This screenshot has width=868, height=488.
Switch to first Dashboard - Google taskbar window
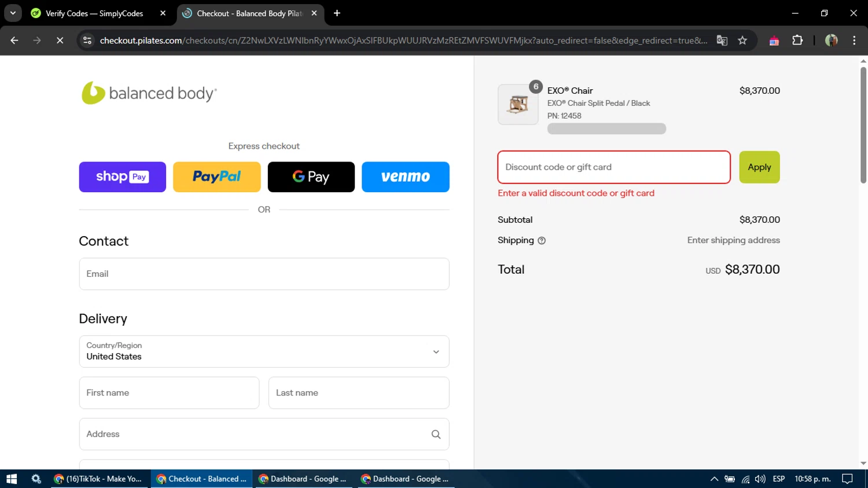[304, 479]
